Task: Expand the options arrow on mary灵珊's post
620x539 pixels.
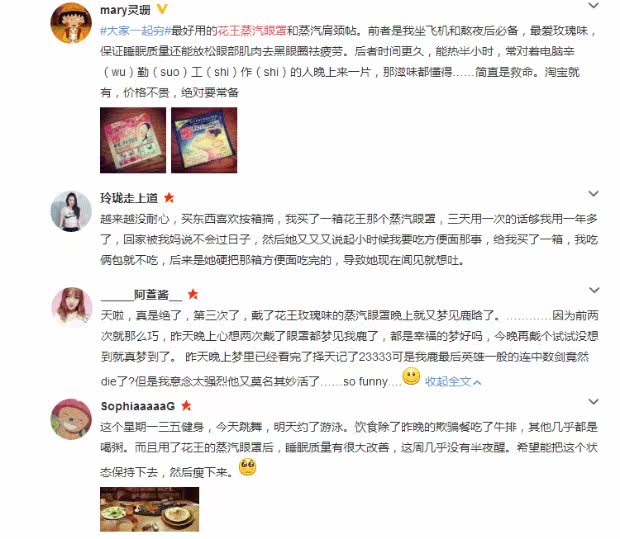Action: [x=594, y=6]
